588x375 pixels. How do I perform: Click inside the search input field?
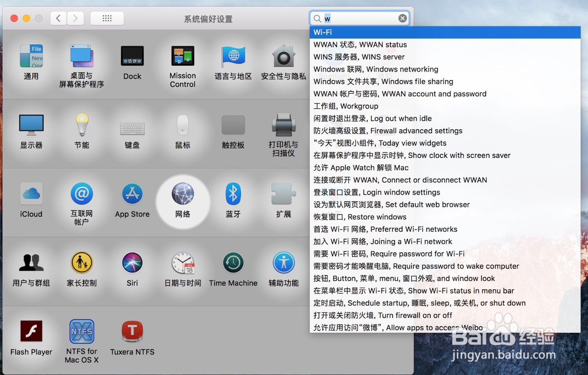pos(360,18)
